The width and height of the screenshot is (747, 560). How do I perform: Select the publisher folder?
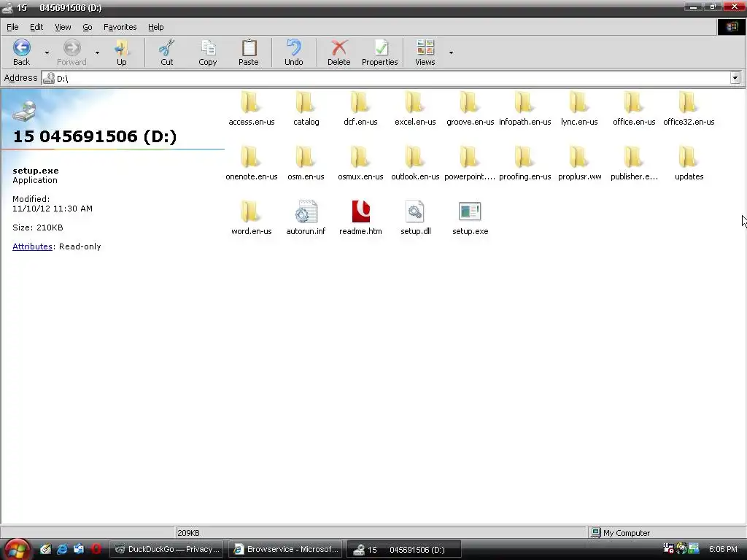634,163
